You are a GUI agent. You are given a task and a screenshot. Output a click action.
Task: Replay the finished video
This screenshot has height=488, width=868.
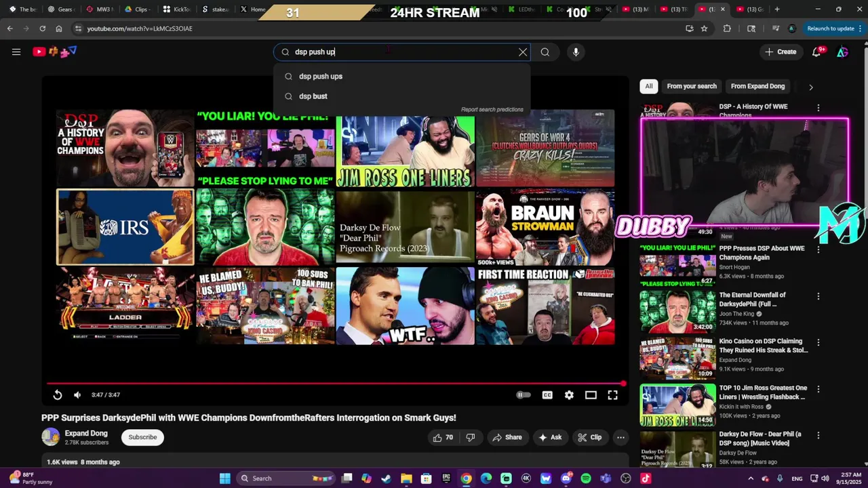coord(58,395)
